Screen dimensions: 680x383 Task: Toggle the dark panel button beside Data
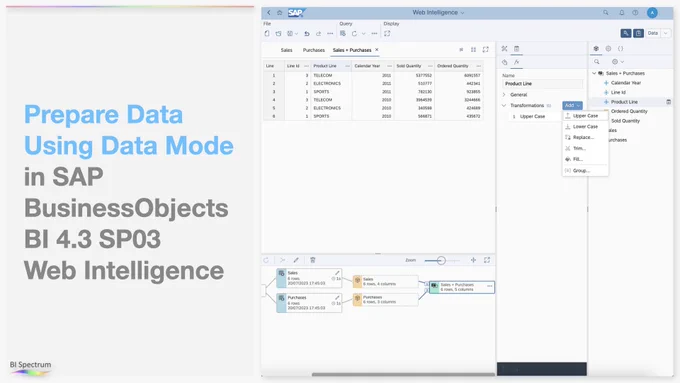point(638,33)
